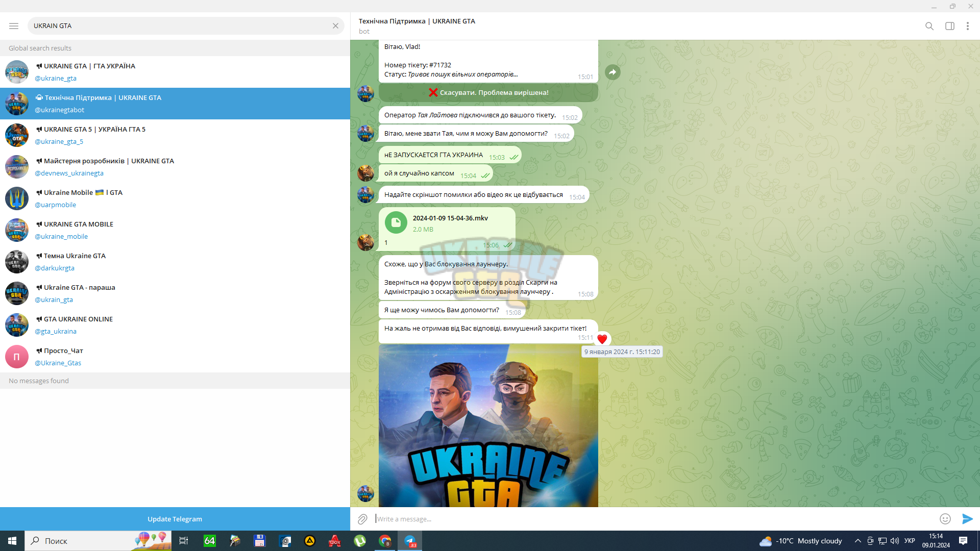Open the blue floppy disk taskbar app

pos(260,541)
